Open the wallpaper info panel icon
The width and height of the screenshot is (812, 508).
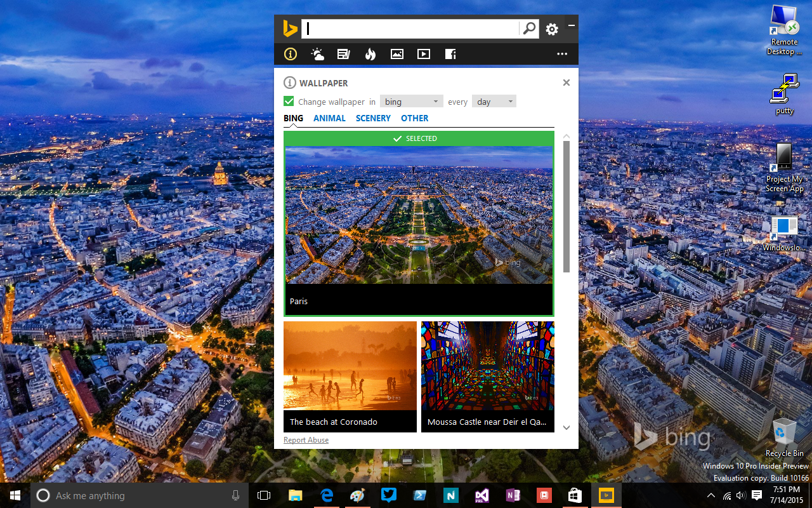[x=291, y=54]
